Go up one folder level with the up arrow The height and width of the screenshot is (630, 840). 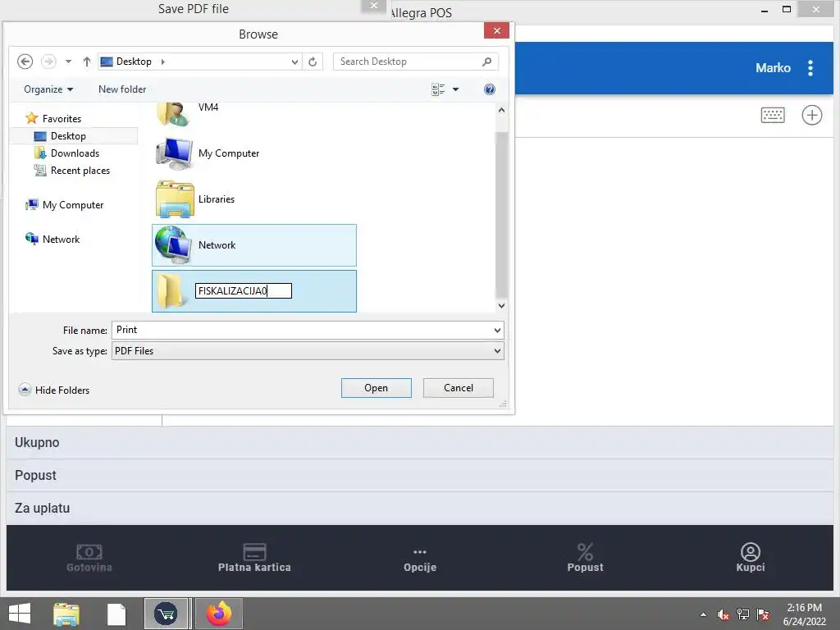pyautogui.click(x=87, y=62)
